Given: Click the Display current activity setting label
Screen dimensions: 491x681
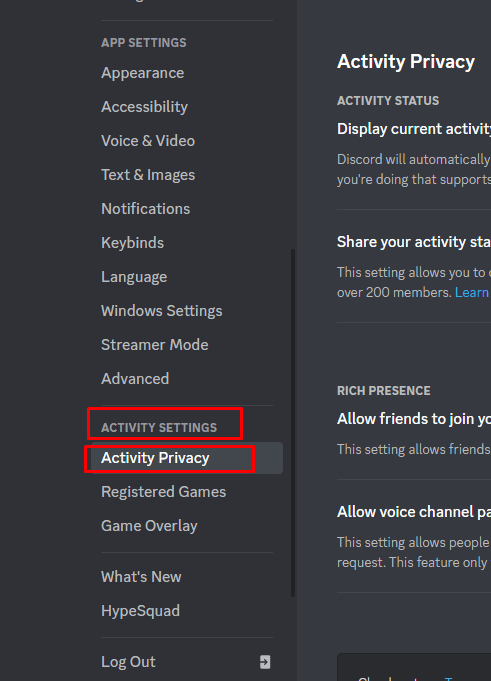Looking at the screenshot, I should (414, 129).
